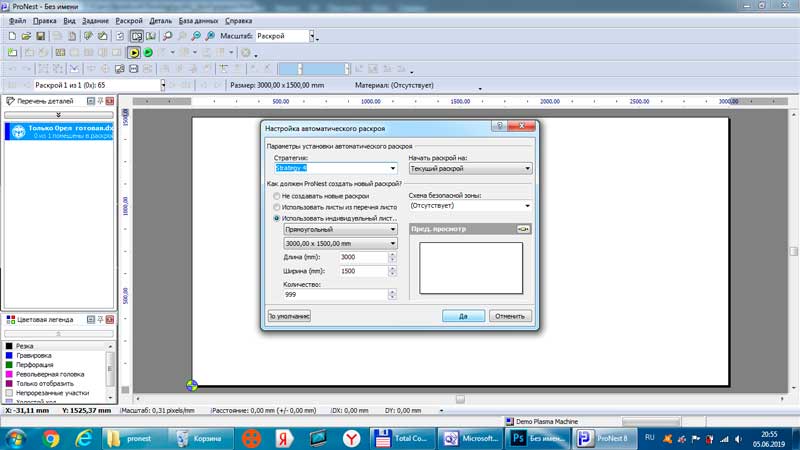The image size is (800, 450).
Task: Open the Масштаб Раскрой dropdown
Action: point(312,36)
